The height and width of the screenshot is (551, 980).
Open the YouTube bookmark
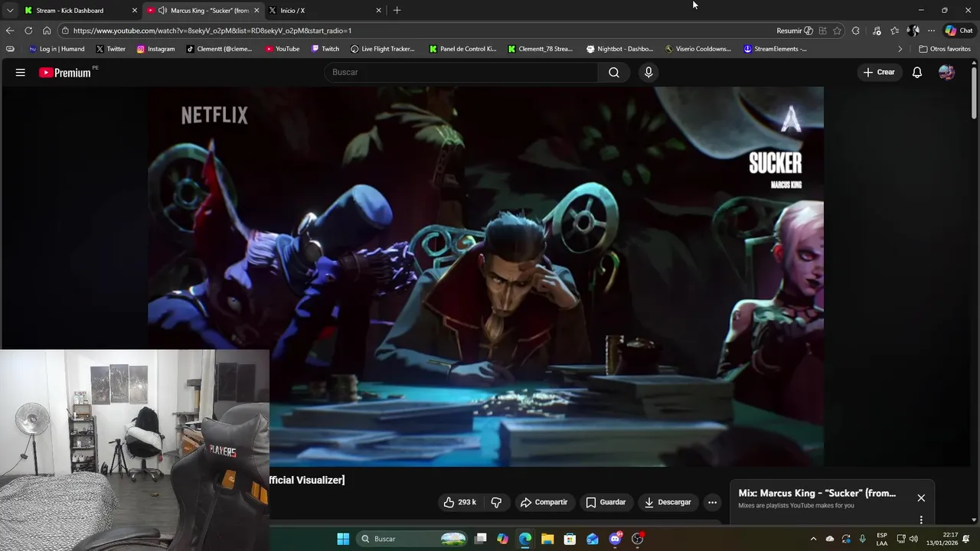[x=283, y=49]
